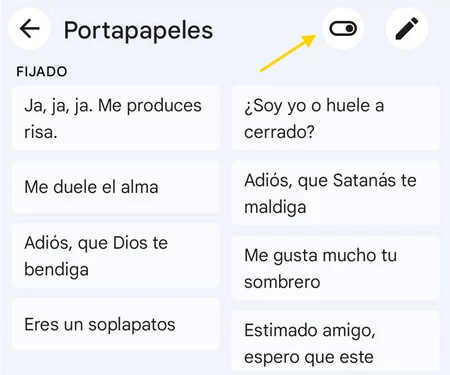This screenshot has height=375, width=450.
Task: Tap the "Adiós, que Satanás te maldiga" clip
Action: pos(336,193)
